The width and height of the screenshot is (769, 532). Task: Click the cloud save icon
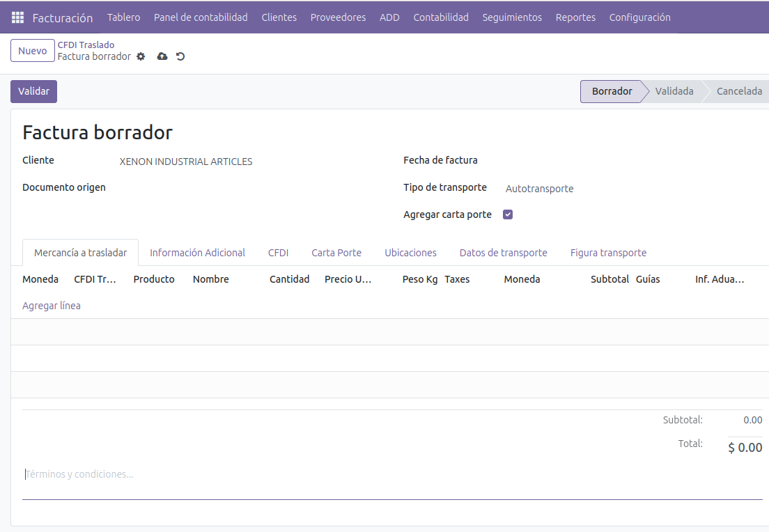[x=162, y=56]
